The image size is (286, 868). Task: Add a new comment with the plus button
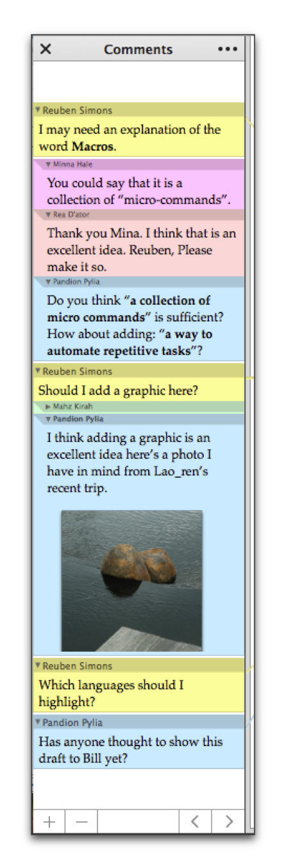49,822
